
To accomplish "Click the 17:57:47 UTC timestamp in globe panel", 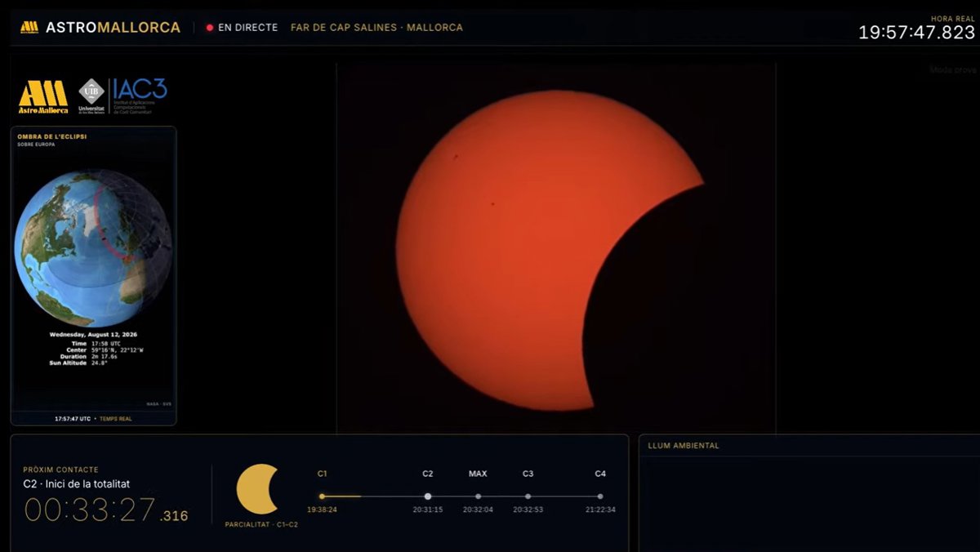I will point(73,418).
